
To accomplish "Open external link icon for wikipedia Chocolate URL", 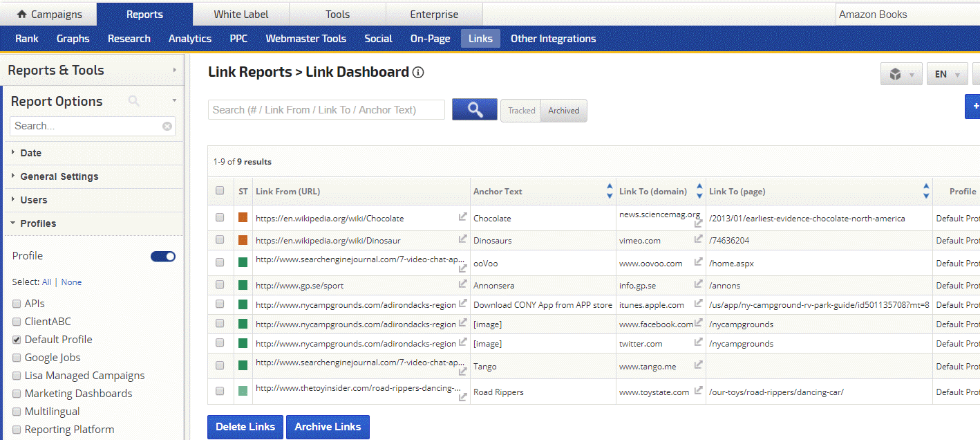I will (462, 217).
